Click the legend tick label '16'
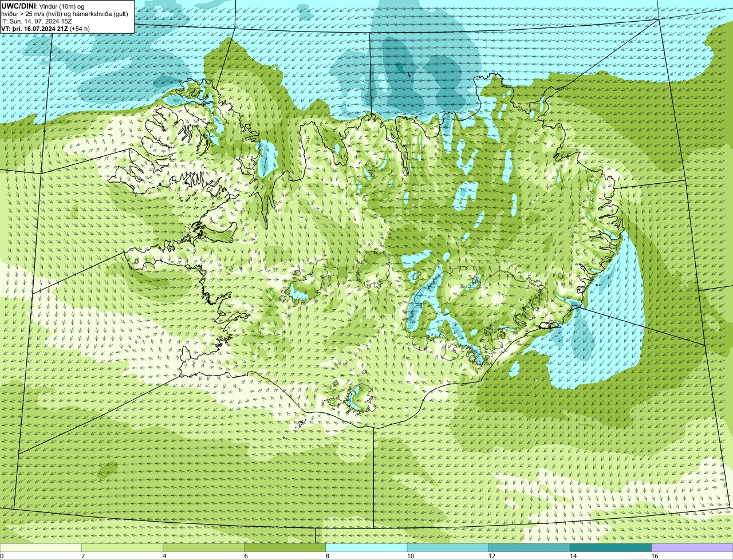 click(654, 556)
